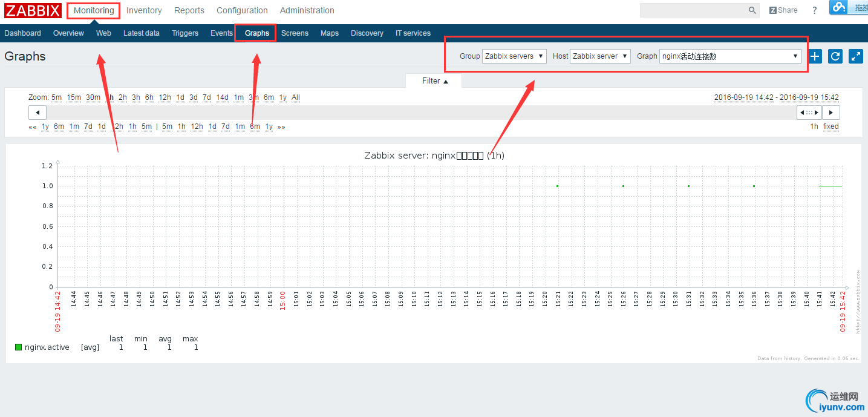Set zoom to 6h
The image size is (868, 417).
(149, 97)
